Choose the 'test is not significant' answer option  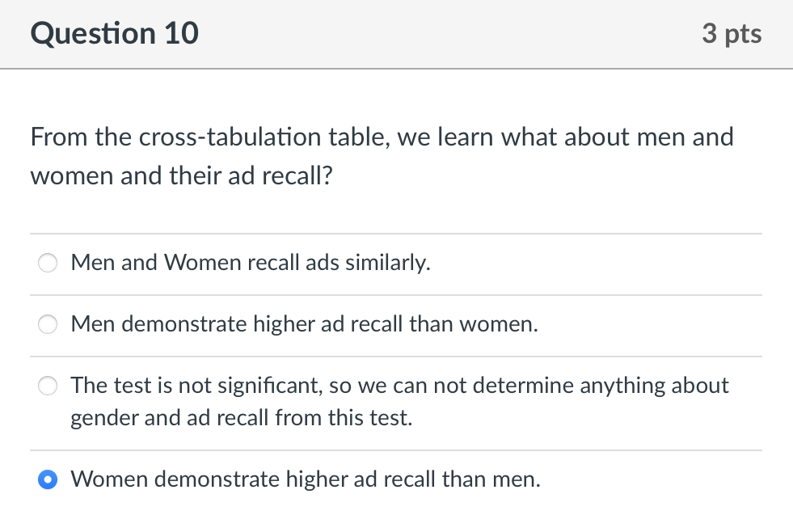pyautogui.click(x=47, y=386)
